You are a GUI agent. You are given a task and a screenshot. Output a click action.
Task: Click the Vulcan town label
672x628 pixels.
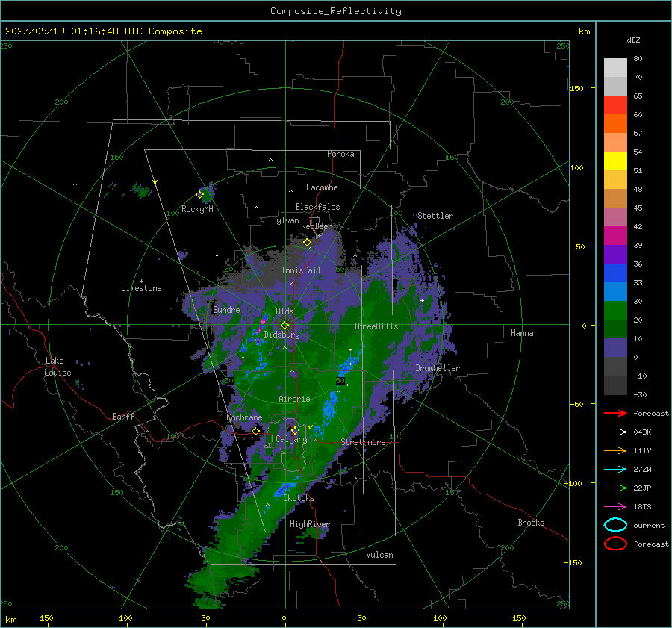coord(380,555)
